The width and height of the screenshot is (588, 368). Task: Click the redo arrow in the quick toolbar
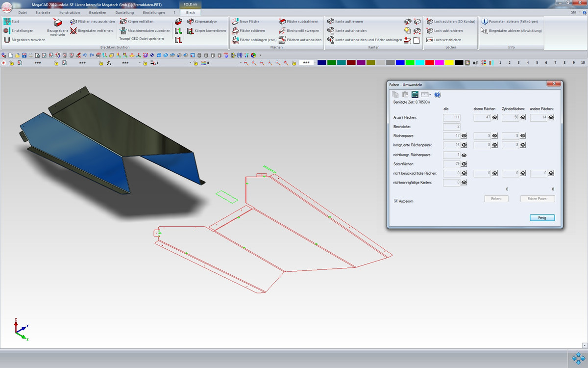92,55
